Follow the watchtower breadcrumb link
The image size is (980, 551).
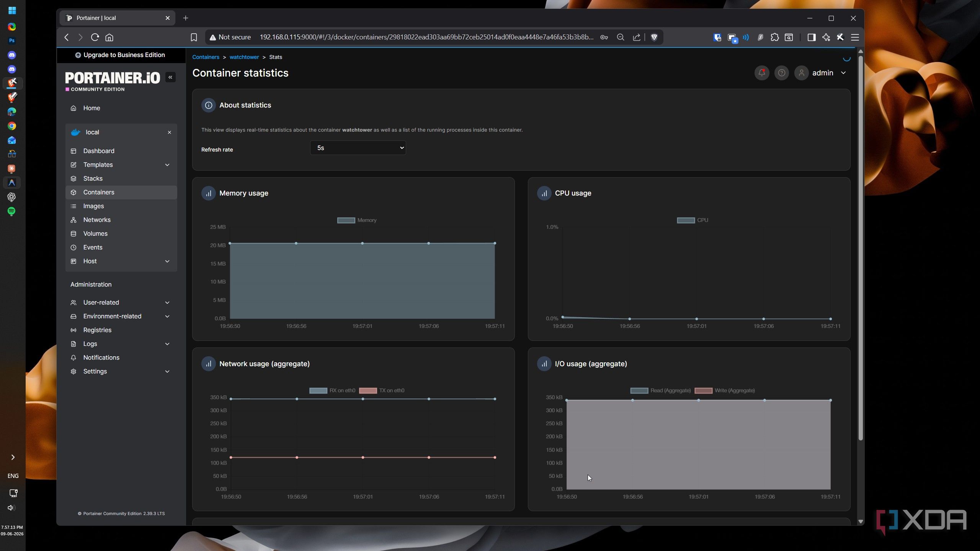(x=244, y=57)
